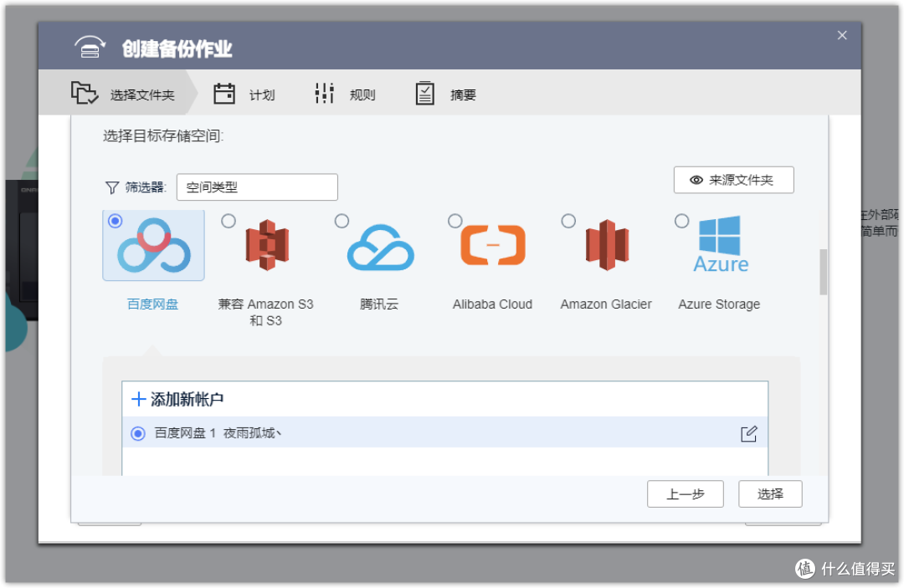The width and height of the screenshot is (904, 588).
Task: Click the sliders icon for 规则 step
Action: click(325, 94)
